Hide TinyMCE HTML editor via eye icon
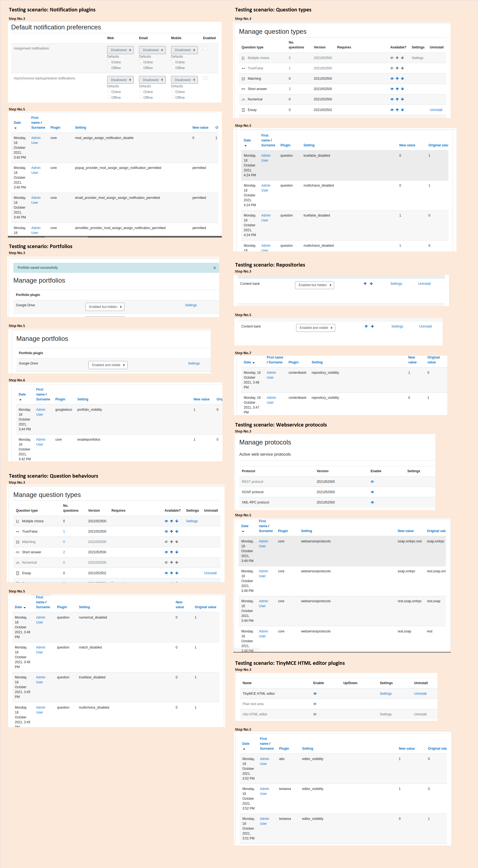 (315, 694)
